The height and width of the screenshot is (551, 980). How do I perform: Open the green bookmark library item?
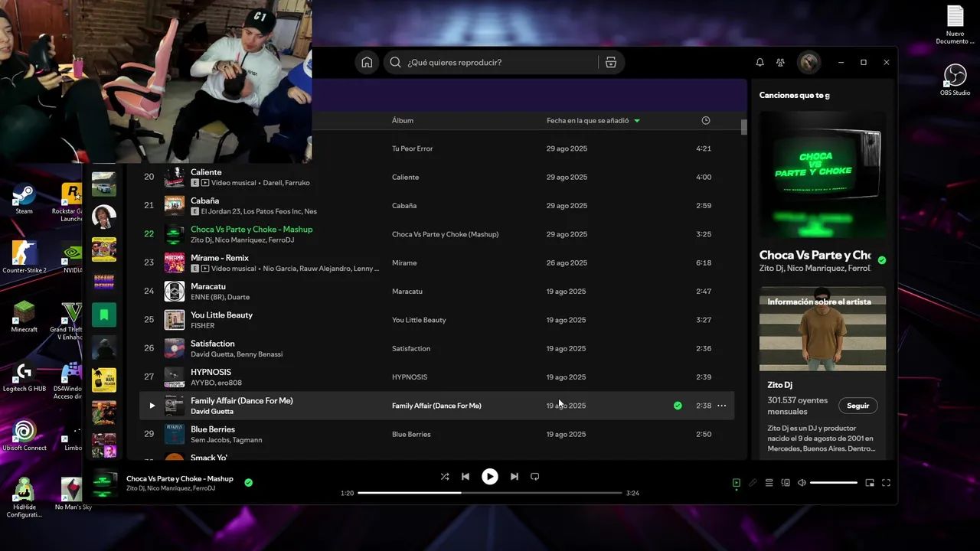click(104, 315)
